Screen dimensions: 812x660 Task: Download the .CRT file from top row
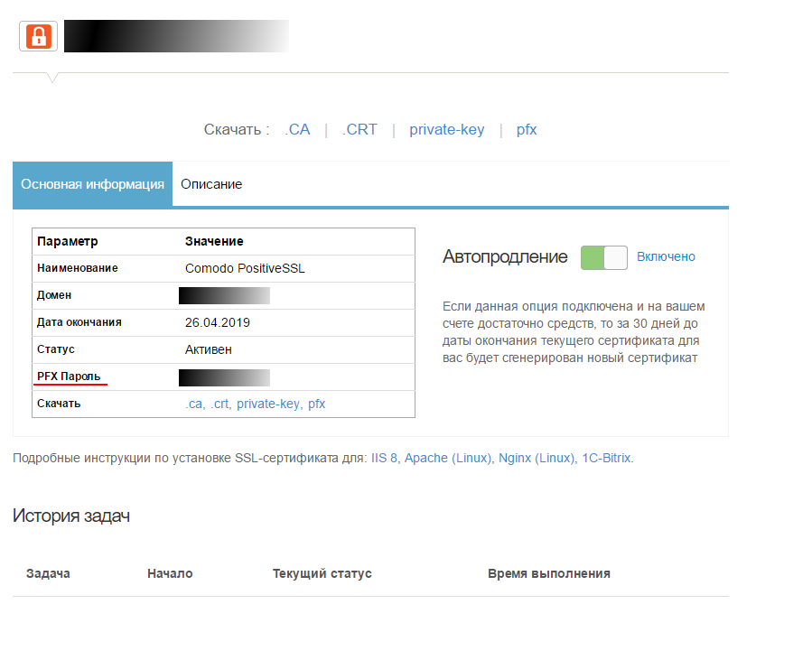359,129
